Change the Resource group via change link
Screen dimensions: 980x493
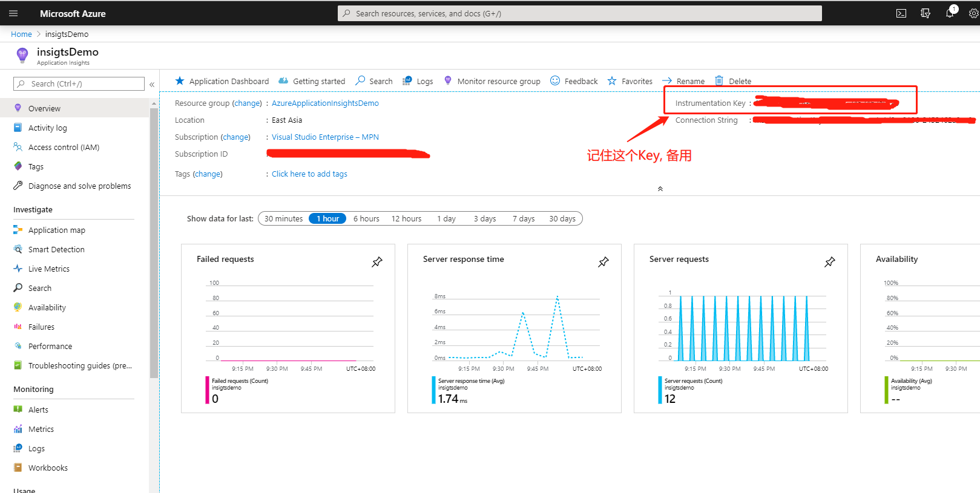[248, 103]
